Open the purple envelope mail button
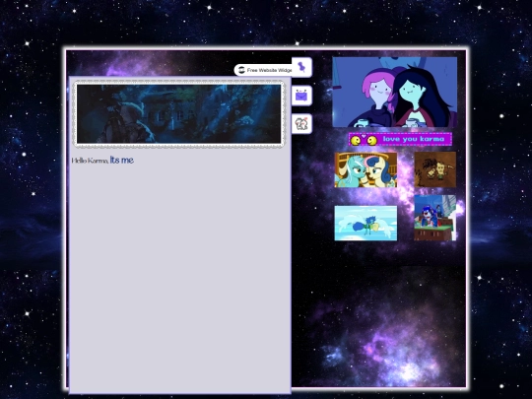This screenshot has height=399, width=532. coord(301,96)
